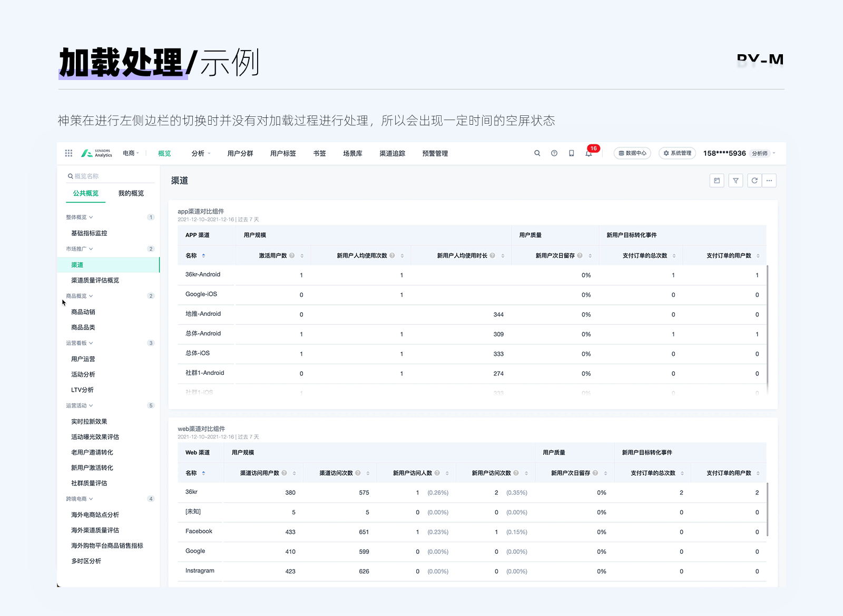Open the more options ellipsis button

pos(769,181)
